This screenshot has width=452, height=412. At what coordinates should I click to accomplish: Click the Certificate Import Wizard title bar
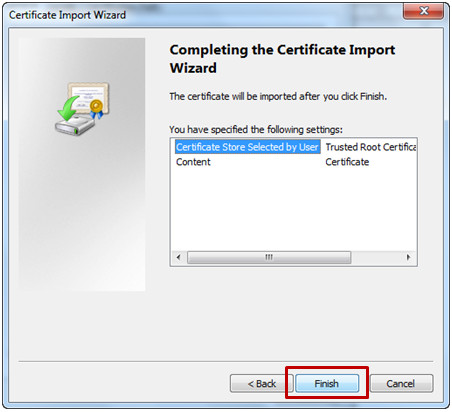pos(200,15)
